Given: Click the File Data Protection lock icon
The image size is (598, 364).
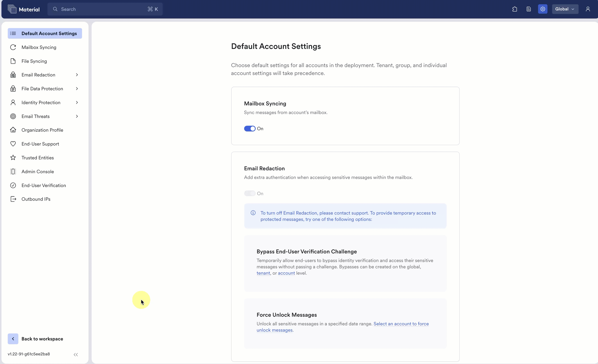Looking at the screenshot, I should tap(13, 89).
